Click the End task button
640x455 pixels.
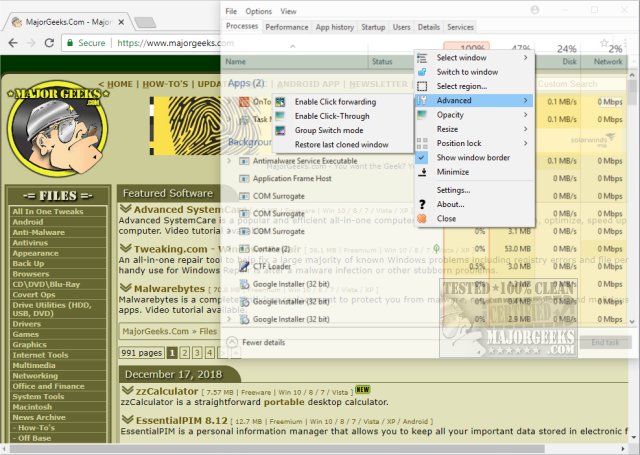tap(605, 342)
